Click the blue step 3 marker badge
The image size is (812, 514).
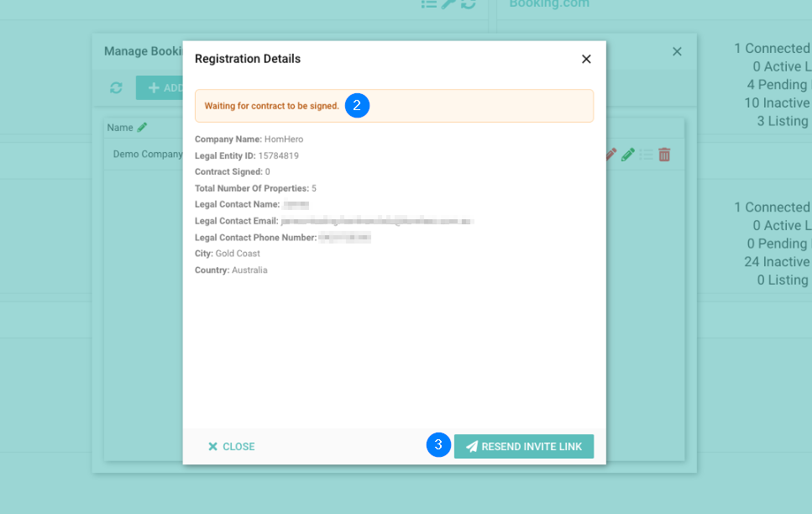coord(438,445)
